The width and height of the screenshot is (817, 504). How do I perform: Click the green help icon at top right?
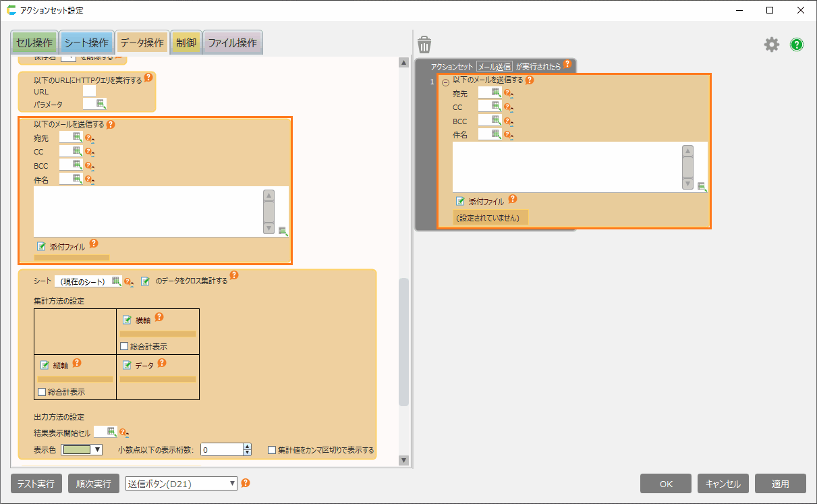coord(797,45)
